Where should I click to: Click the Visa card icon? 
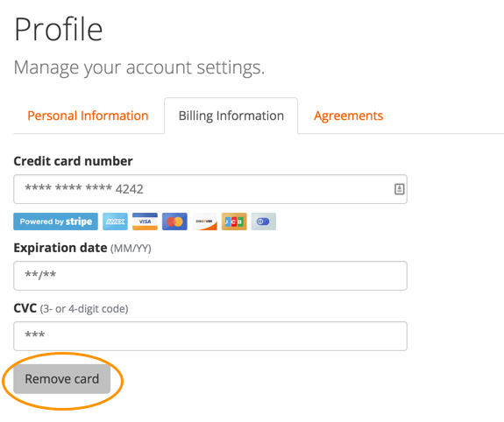145,222
